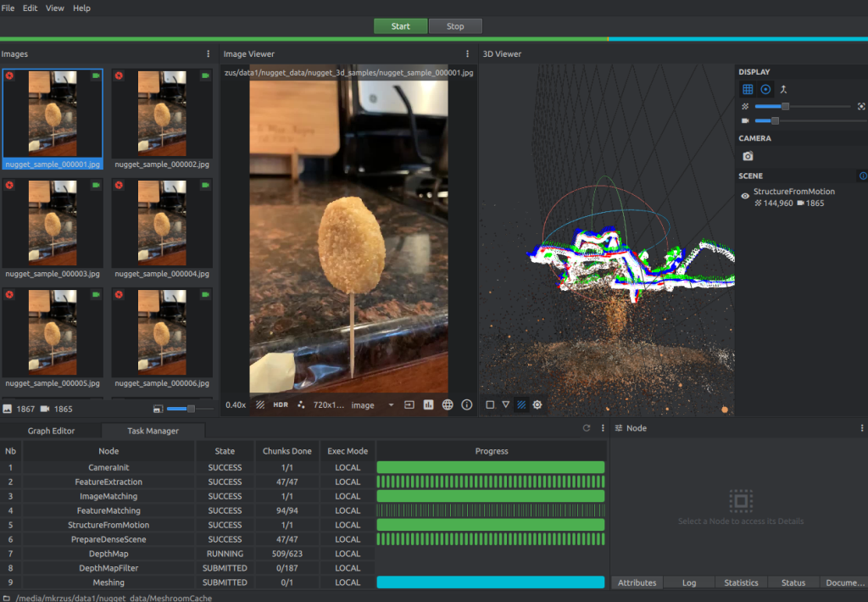Screen dimensions: 868x602
Task: Toggle StructureFromMotion visibility eye
Action: [x=745, y=196]
